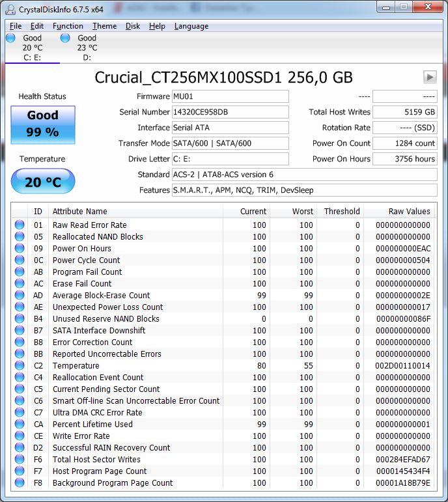Click status icon for Current Pending Sector Count
The height and width of the screenshot is (502, 448).
[x=20, y=389]
